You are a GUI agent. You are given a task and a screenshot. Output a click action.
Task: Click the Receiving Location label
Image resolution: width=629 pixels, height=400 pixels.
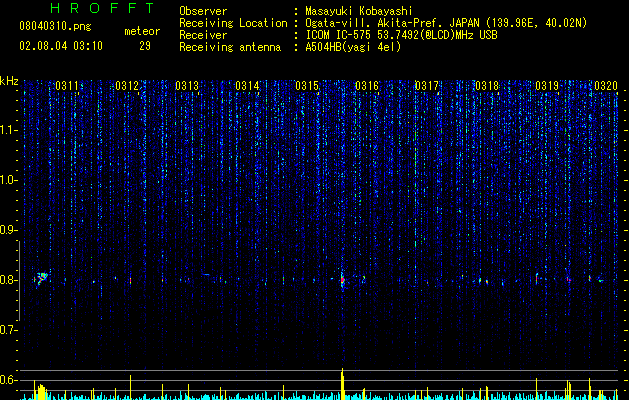pyautogui.click(x=233, y=23)
